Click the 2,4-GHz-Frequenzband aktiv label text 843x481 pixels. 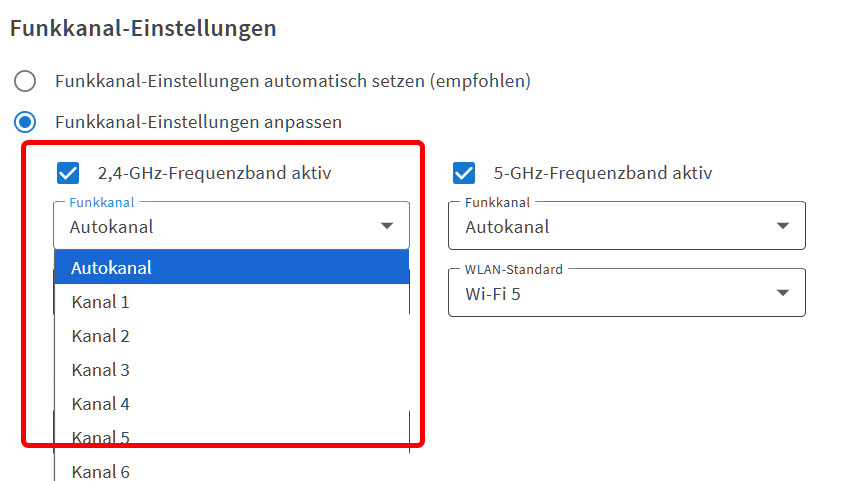pos(215,173)
